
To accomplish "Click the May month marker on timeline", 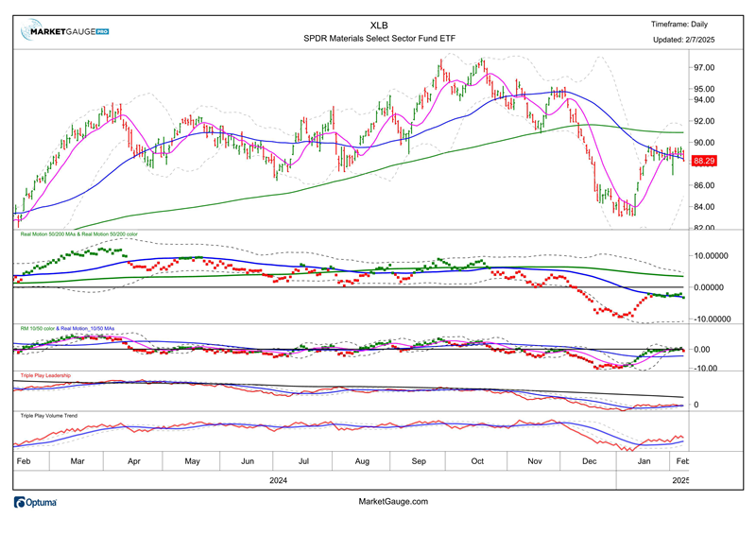I will click(x=192, y=460).
